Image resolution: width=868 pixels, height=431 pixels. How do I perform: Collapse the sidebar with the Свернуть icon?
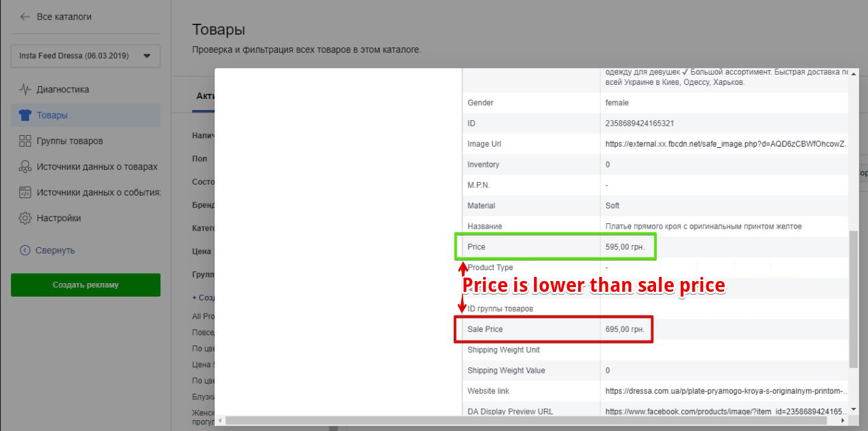[x=25, y=250]
